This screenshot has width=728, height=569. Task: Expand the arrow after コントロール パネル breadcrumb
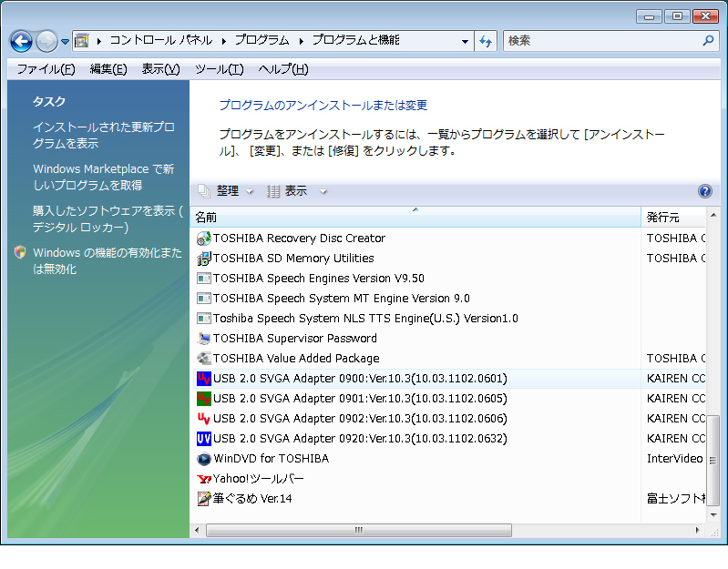coord(224,41)
